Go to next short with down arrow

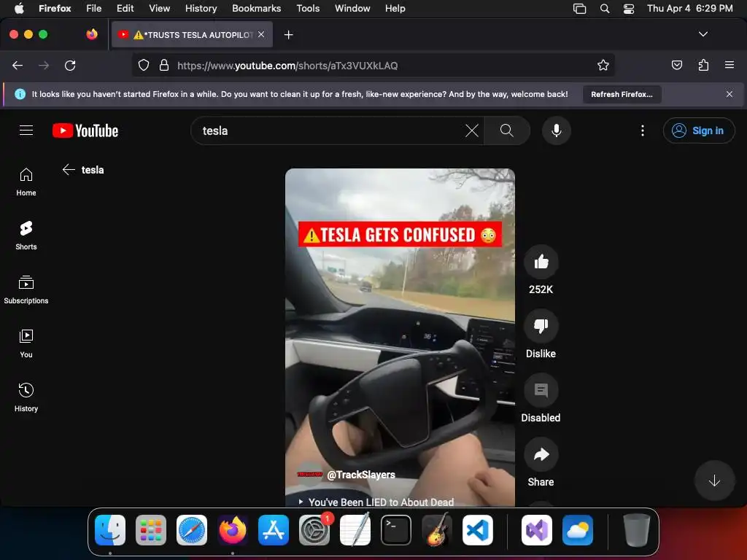713,481
